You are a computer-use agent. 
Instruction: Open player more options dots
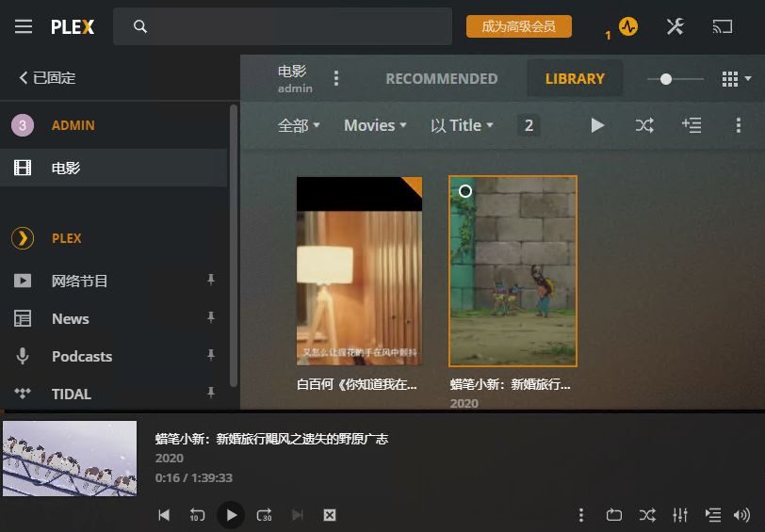click(x=580, y=515)
